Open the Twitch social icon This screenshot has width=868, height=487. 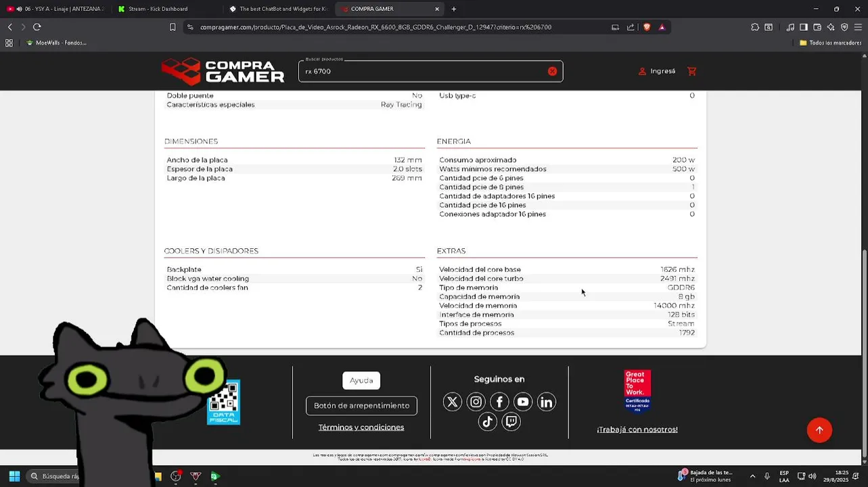(x=511, y=422)
